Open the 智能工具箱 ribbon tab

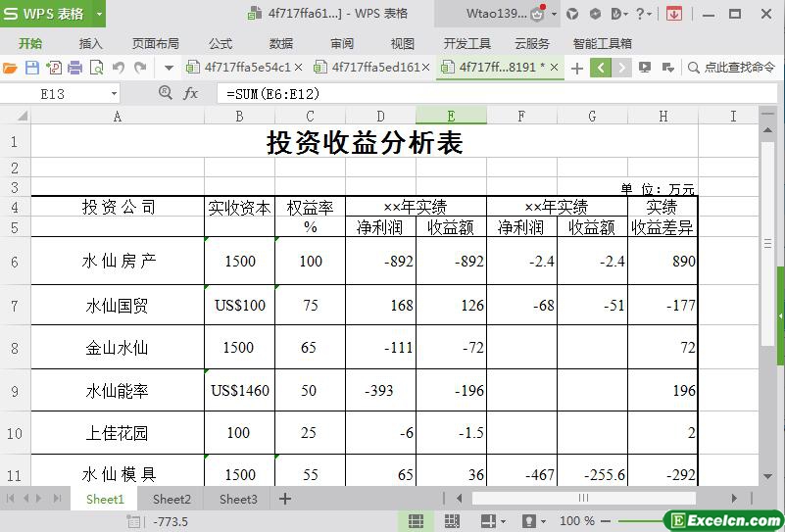603,43
